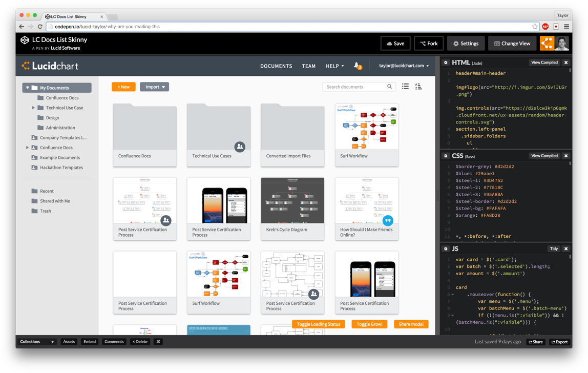
Task: Export the pen
Action: pos(559,342)
